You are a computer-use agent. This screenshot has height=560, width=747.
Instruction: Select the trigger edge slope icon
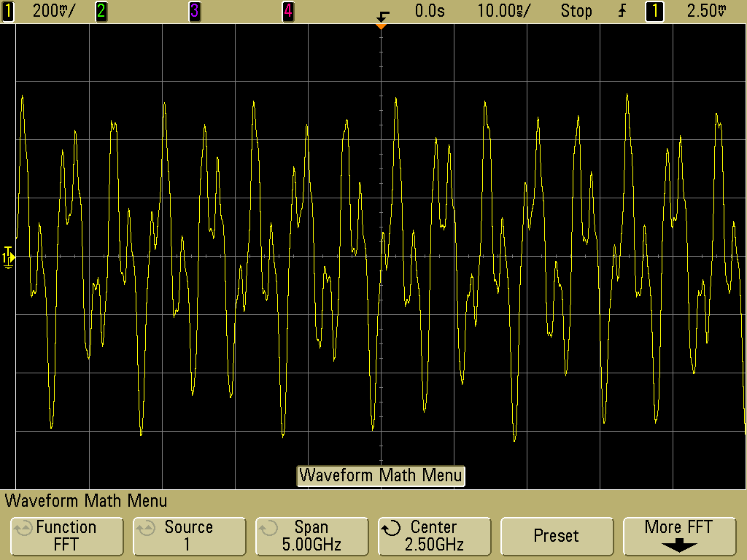(x=622, y=11)
